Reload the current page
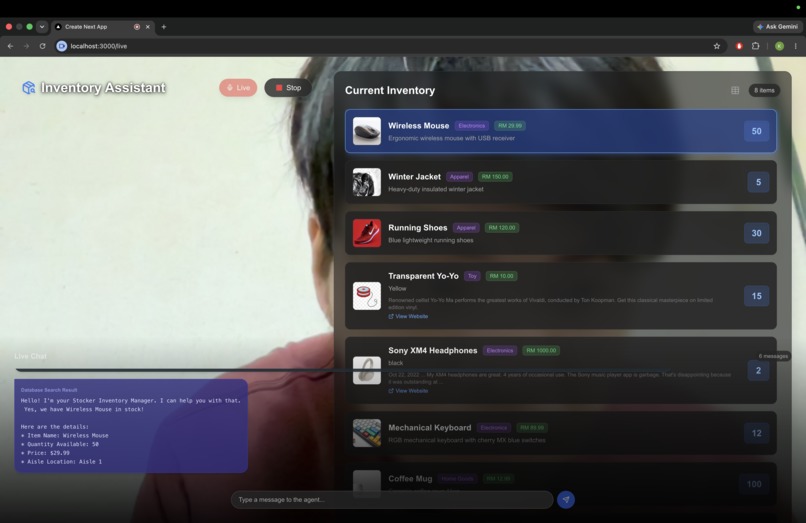This screenshot has width=806, height=523. click(x=43, y=46)
